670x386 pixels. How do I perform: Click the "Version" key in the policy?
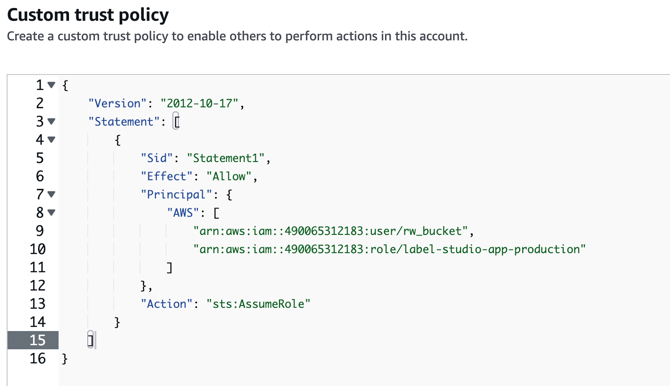coord(118,103)
